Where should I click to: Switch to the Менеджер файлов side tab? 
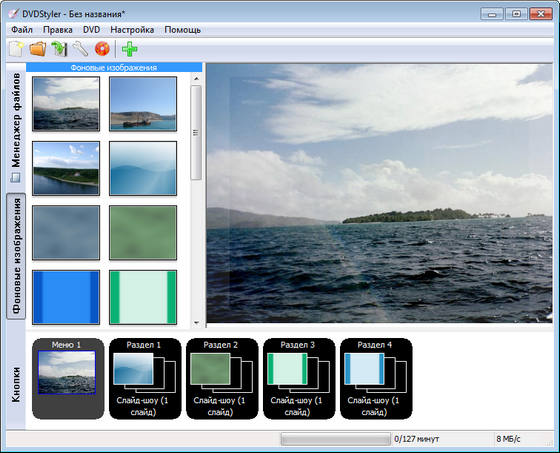point(16,120)
